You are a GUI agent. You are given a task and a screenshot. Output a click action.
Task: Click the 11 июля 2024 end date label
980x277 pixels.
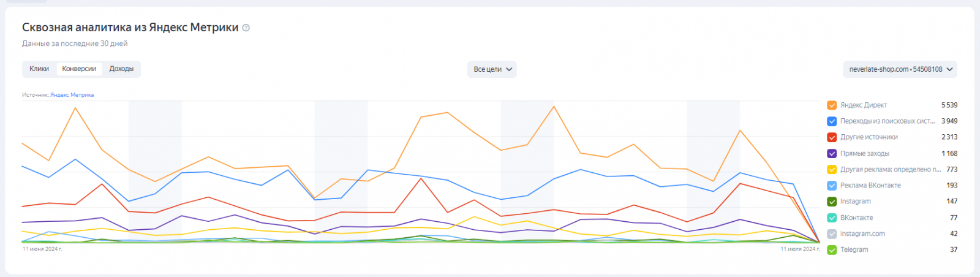click(x=798, y=249)
